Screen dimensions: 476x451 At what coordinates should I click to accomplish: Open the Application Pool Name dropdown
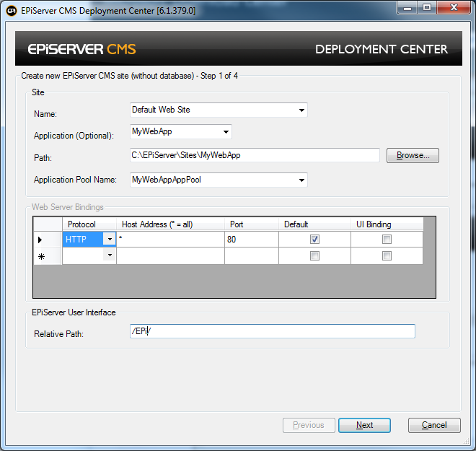(301, 180)
